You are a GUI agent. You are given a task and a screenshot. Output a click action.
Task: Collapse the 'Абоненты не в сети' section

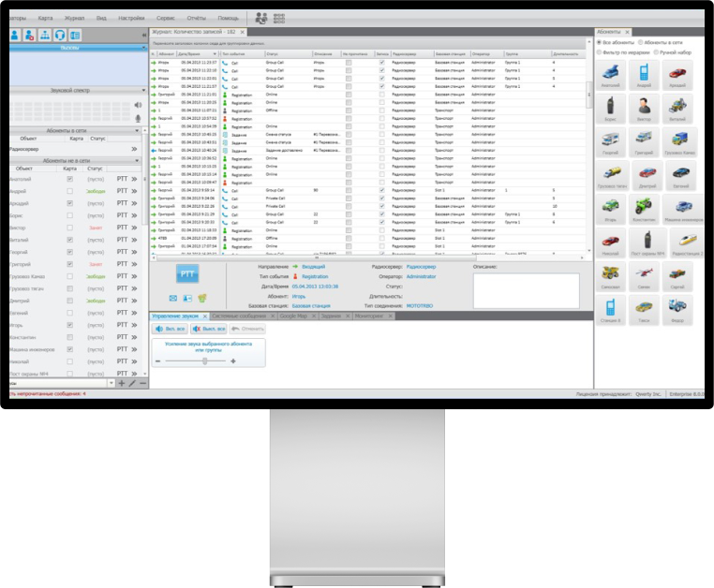[135, 161]
